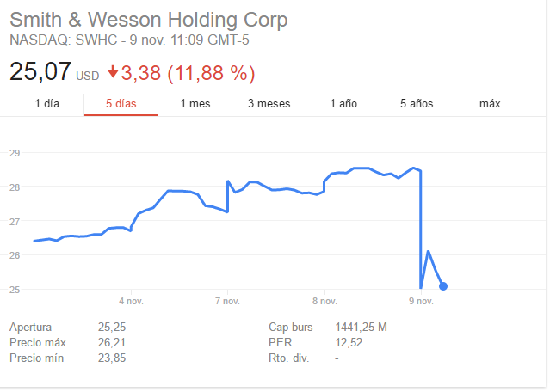550x392 pixels.
Task: Click the 3,38 (11,88 %) change value
Action: coord(188,73)
